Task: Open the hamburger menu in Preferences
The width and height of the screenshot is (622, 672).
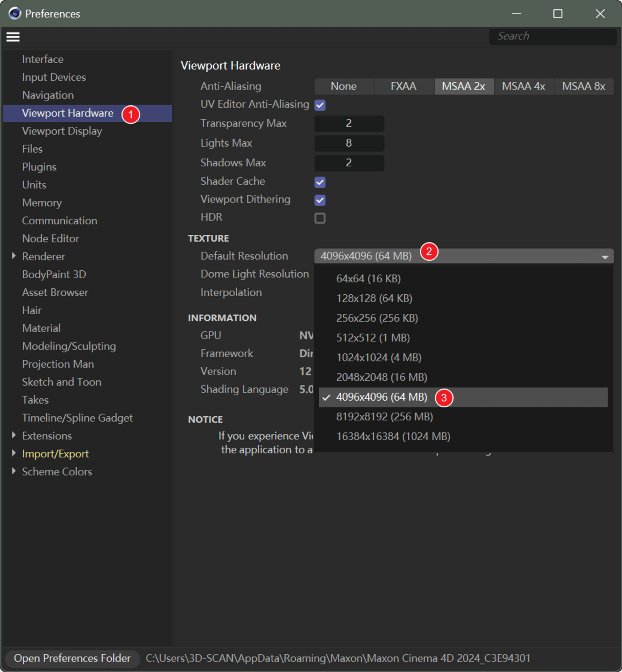Action: (x=13, y=36)
